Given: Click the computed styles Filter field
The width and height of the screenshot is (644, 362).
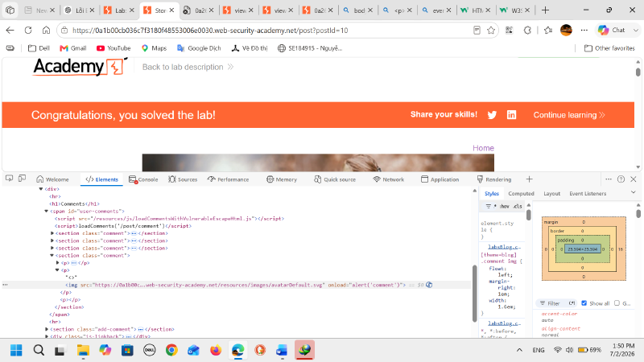Looking at the screenshot, I should (556, 303).
